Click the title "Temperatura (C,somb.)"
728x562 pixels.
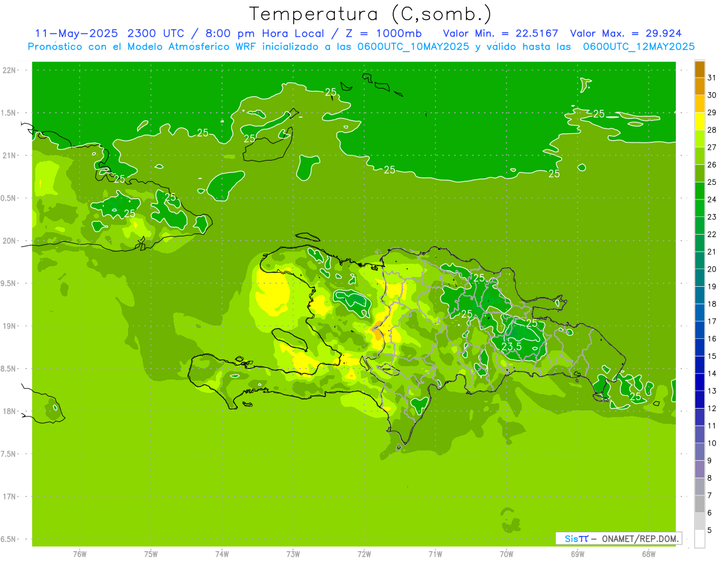(371, 14)
